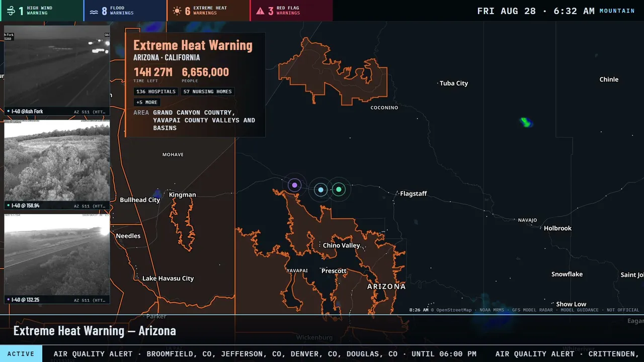
Task: Click the 14H 27M time left value
Action: tap(153, 72)
